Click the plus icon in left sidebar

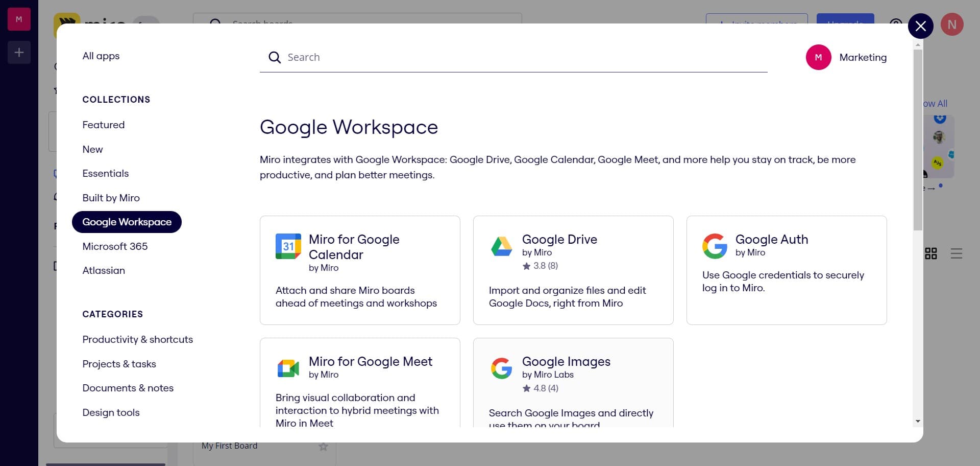19,53
